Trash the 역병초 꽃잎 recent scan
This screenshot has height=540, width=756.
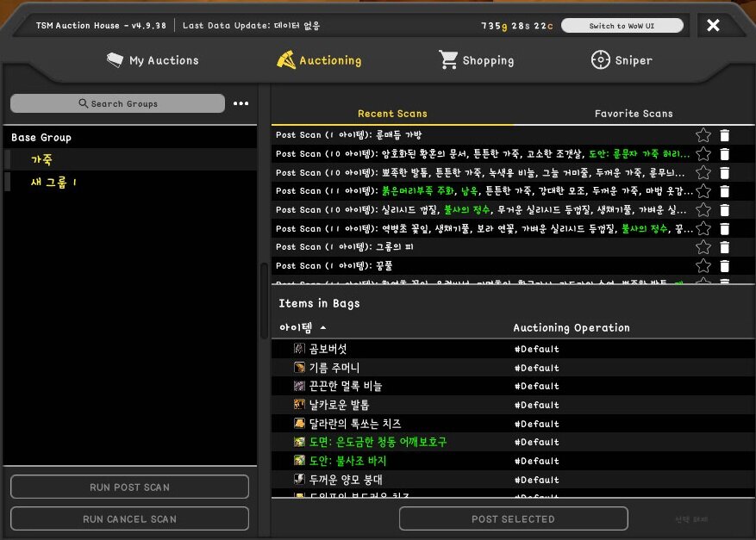[724, 229]
